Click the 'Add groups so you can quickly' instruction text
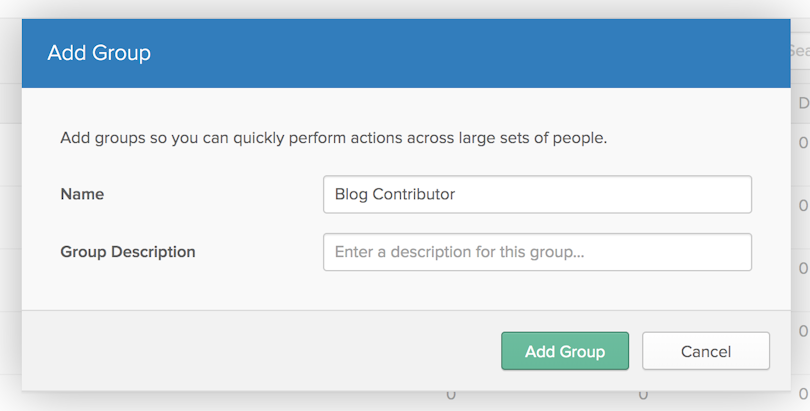810x411 pixels. tap(333, 138)
